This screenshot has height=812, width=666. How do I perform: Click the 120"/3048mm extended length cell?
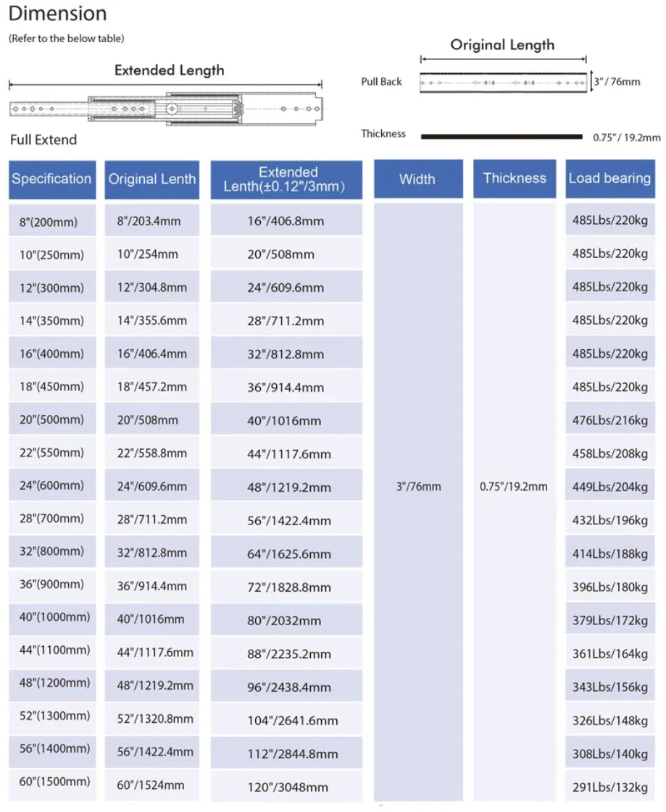click(x=288, y=787)
